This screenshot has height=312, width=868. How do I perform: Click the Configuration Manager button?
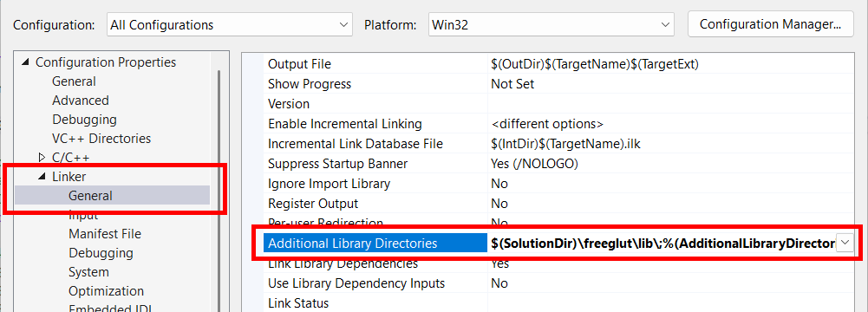[x=771, y=24]
